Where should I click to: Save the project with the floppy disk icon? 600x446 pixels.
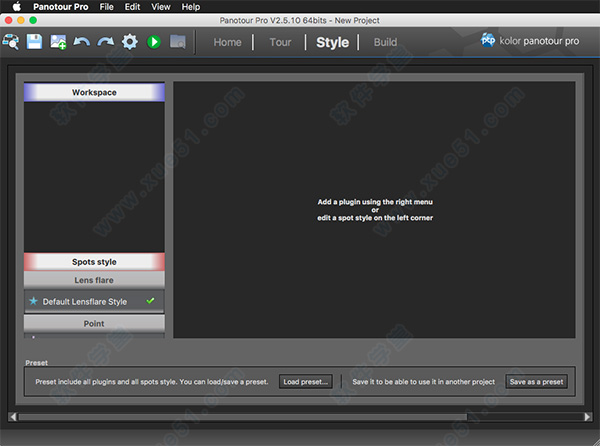pos(34,42)
